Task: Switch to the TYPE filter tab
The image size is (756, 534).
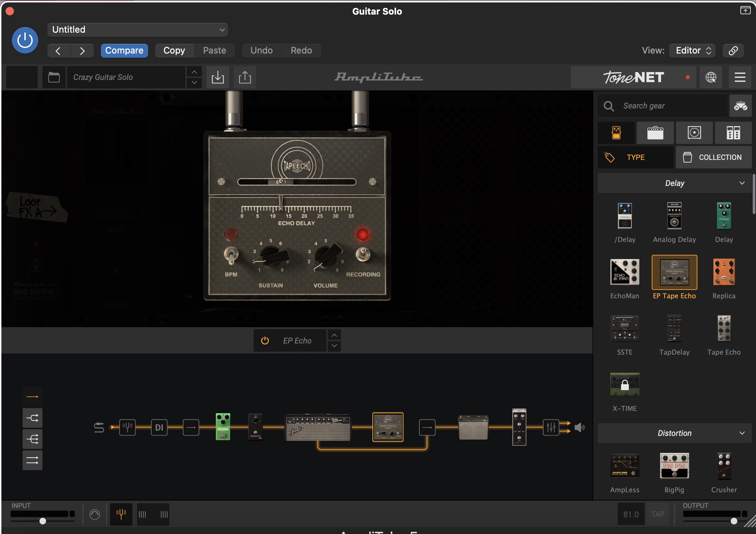Action: (x=636, y=157)
